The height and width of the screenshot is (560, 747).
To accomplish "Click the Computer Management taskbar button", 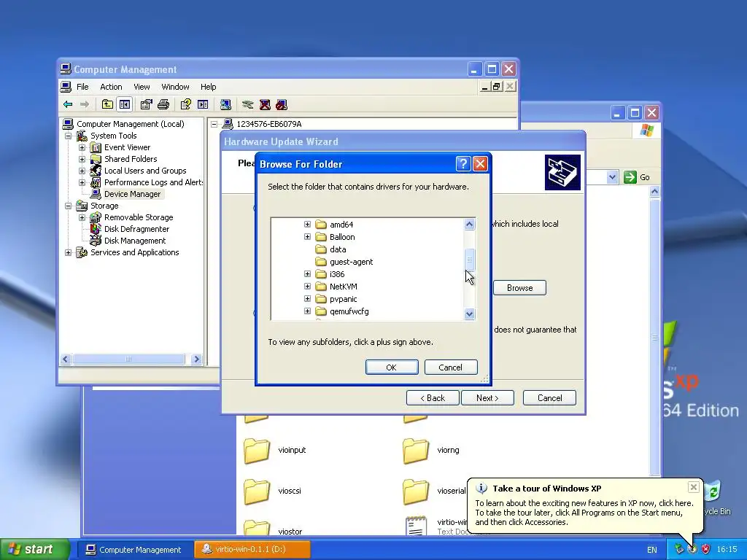I will [x=134, y=549].
